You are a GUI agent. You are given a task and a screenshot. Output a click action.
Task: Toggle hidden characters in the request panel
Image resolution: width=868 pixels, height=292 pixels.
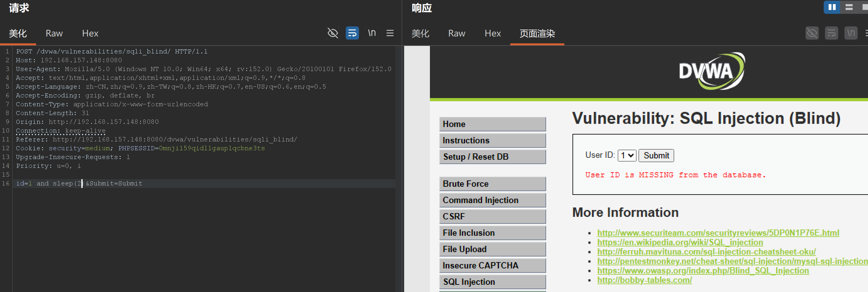pyautogui.click(x=333, y=33)
